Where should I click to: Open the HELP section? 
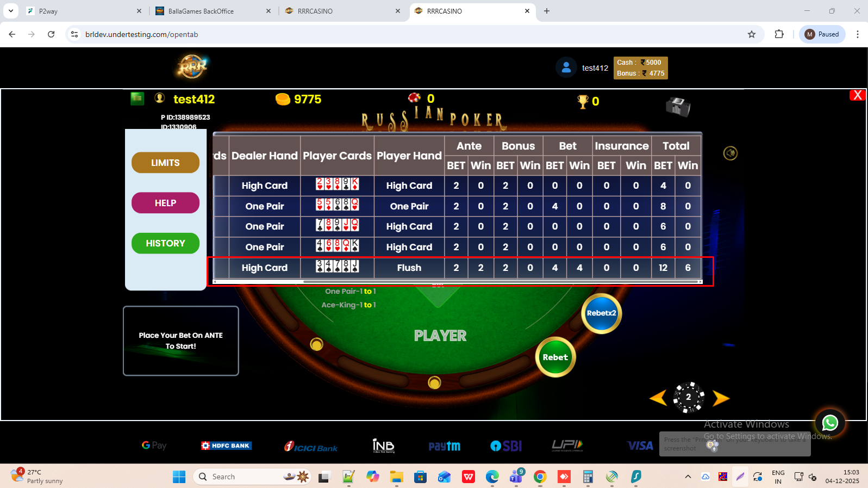pos(165,203)
